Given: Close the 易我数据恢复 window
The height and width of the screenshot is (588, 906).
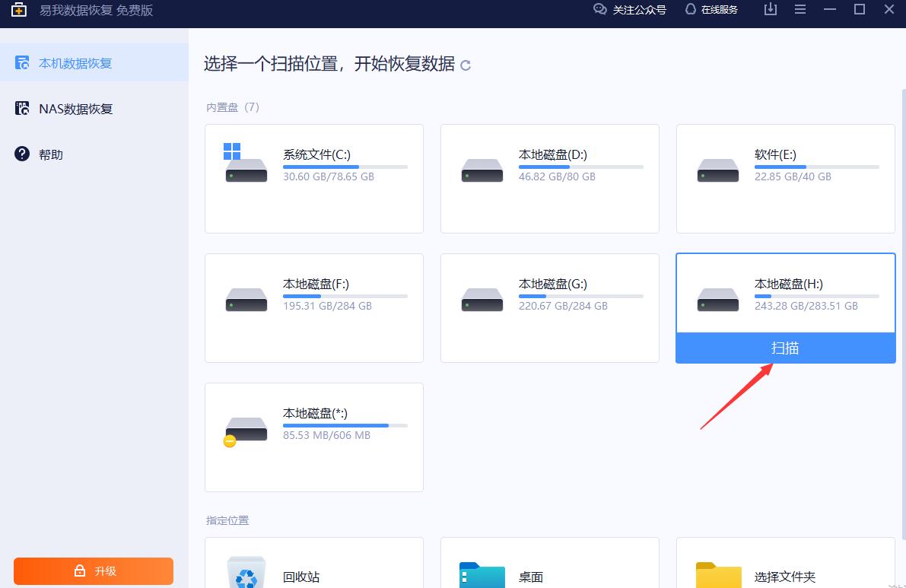Looking at the screenshot, I should (889, 9).
